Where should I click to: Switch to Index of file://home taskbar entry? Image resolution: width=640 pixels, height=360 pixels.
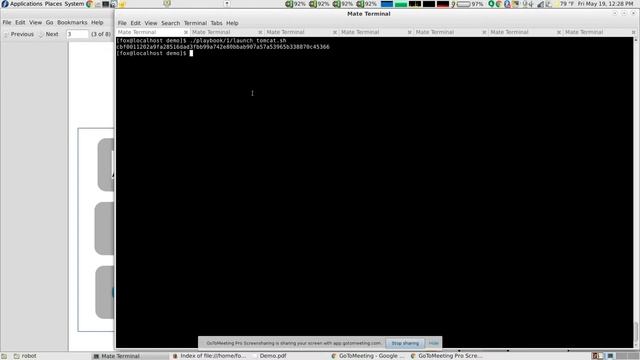[x=209, y=356]
